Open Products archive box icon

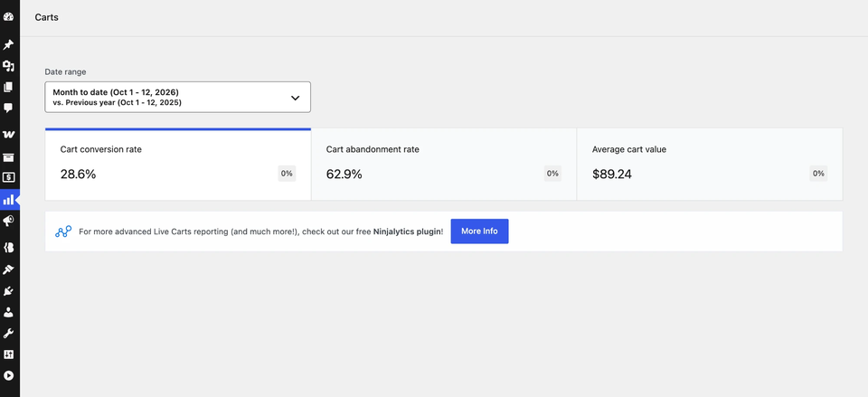click(8, 157)
